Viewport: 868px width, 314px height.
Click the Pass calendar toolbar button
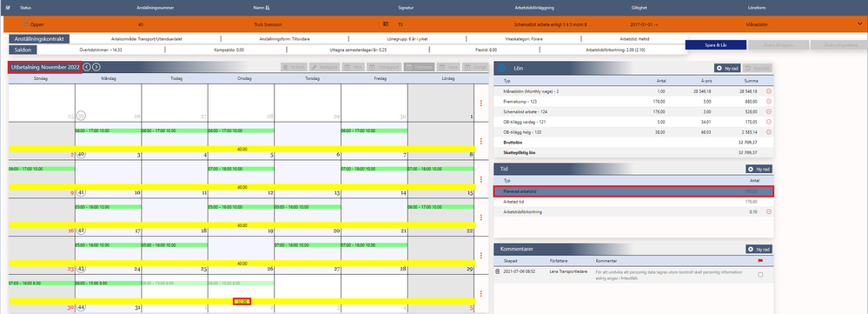tap(354, 68)
